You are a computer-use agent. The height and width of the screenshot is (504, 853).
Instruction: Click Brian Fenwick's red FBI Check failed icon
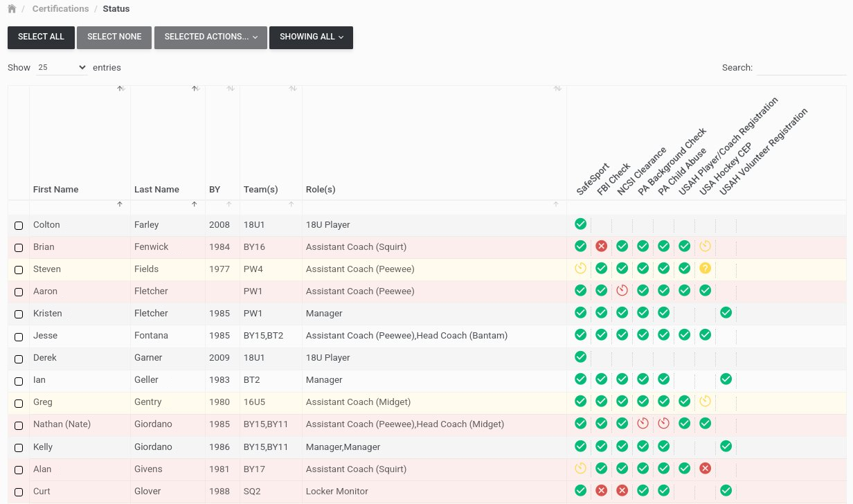[x=601, y=246]
